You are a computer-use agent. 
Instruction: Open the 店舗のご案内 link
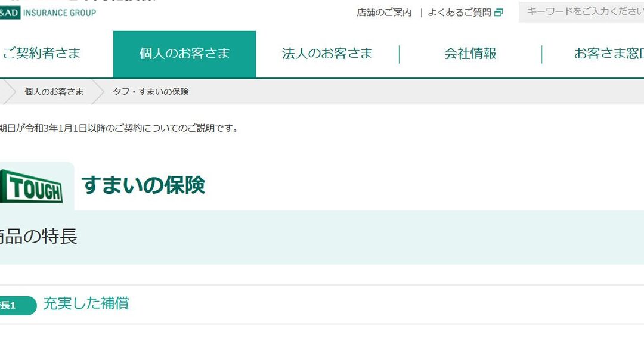(384, 13)
